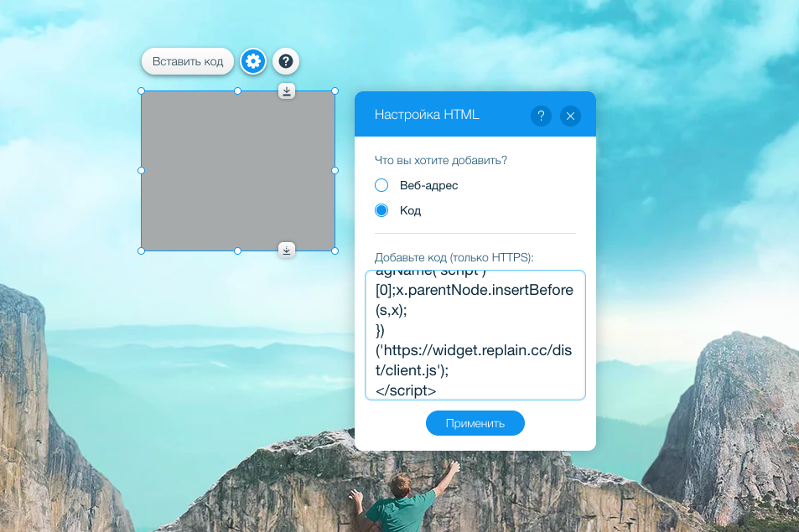Click the "Добавьте код (только HTTPS):" label
Screen dimensions: 799x532
(x=454, y=257)
